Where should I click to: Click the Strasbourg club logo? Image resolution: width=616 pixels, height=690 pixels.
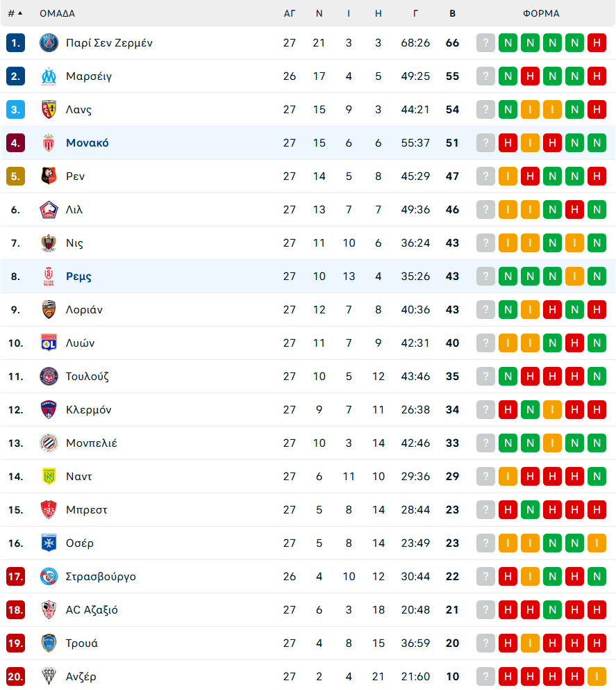click(x=49, y=577)
